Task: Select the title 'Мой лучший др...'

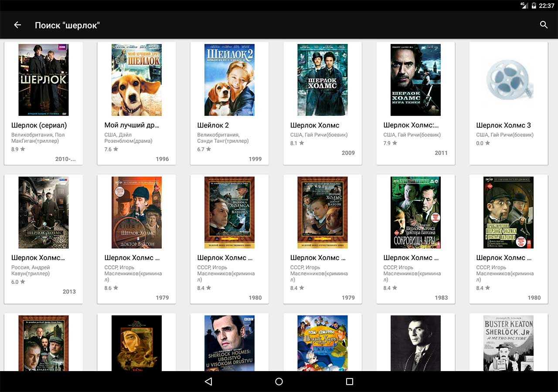Action: (132, 125)
